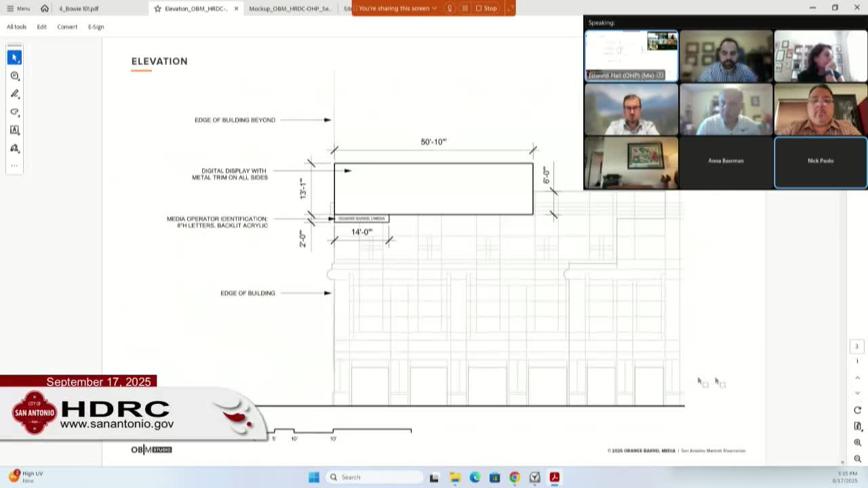Pause the screen share

(465, 8)
